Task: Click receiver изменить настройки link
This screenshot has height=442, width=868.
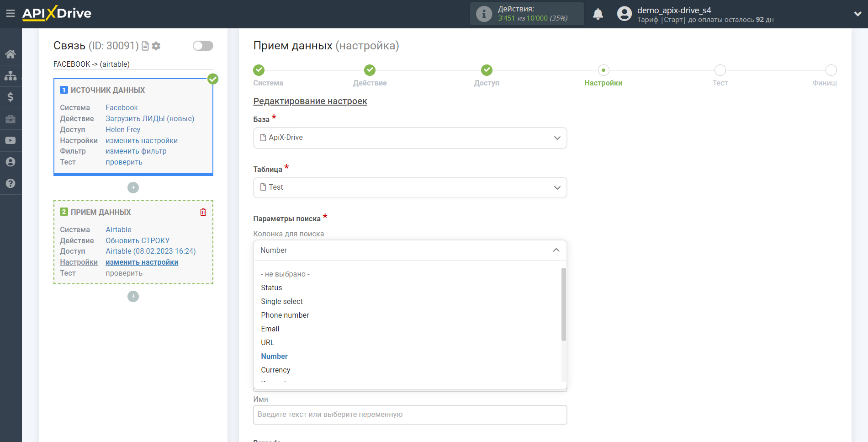Action: 142,262
